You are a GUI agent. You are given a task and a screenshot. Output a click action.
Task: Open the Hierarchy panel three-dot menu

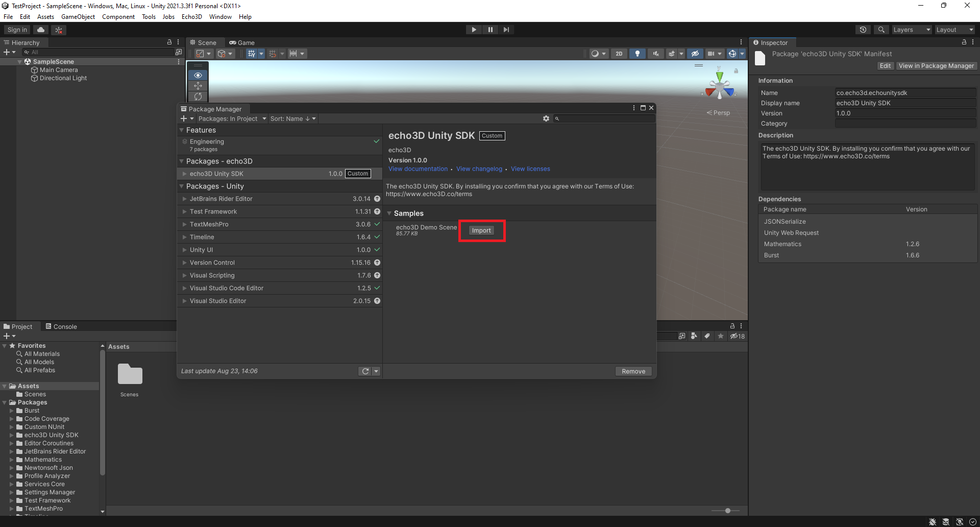click(x=178, y=42)
